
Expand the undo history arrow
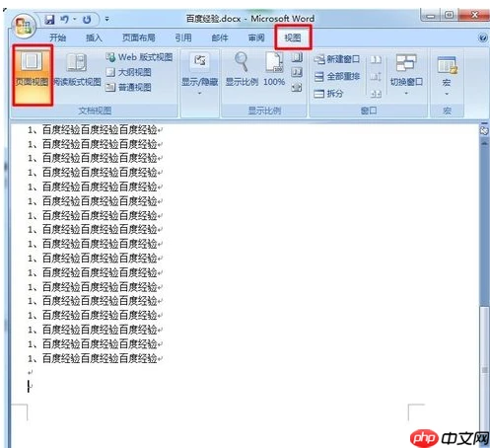75,20
